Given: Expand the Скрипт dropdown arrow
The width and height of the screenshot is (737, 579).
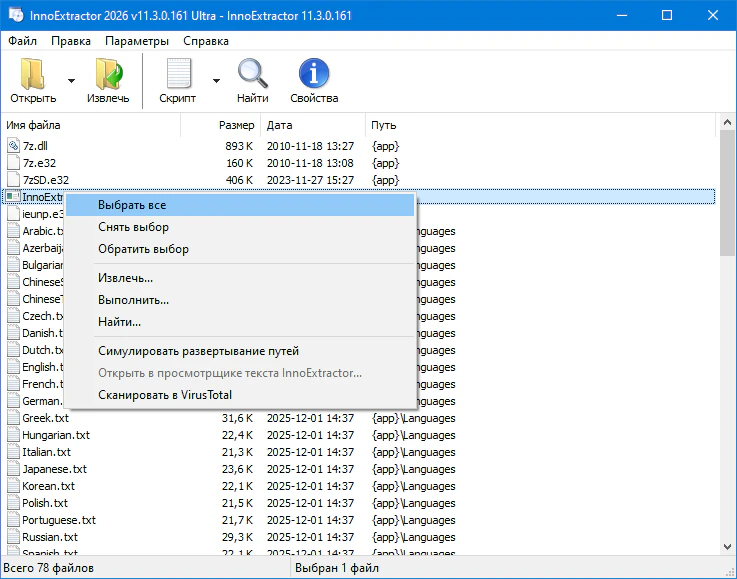Looking at the screenshot, I should (216, 81).
